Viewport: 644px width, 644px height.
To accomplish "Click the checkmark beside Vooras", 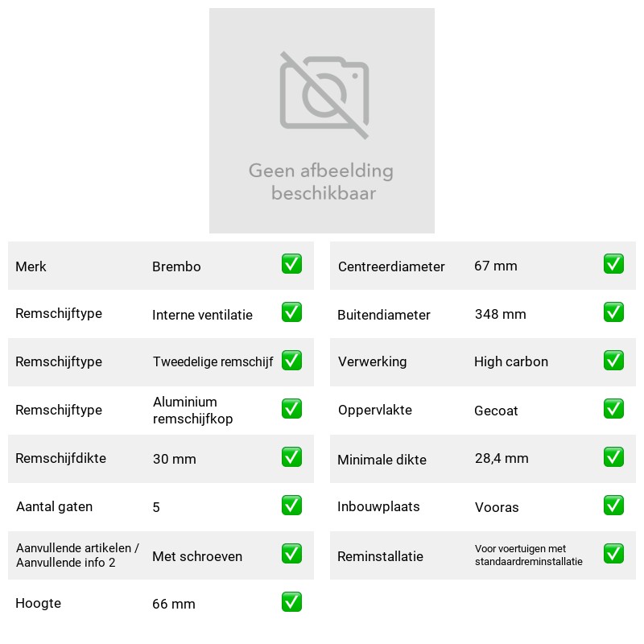I will (613, 506).
